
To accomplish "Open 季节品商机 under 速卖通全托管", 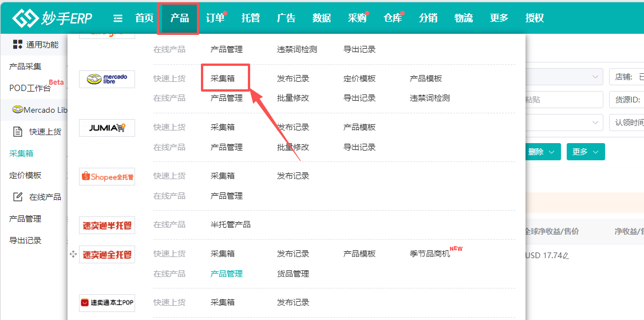I will coord(430,254).
